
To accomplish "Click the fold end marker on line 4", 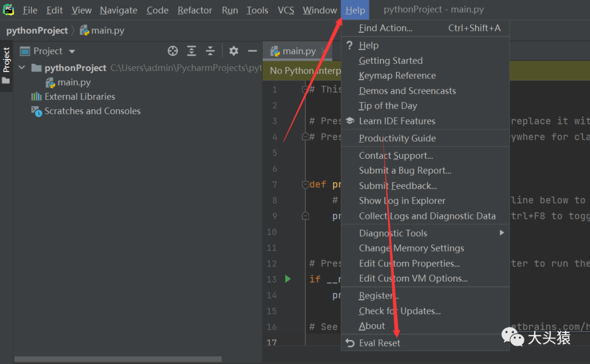I will pyautogui.click(x=305, y=137).
